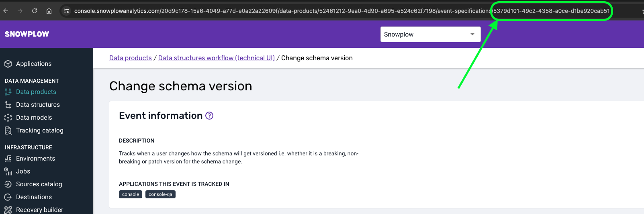Click the Data models icon

8,118
